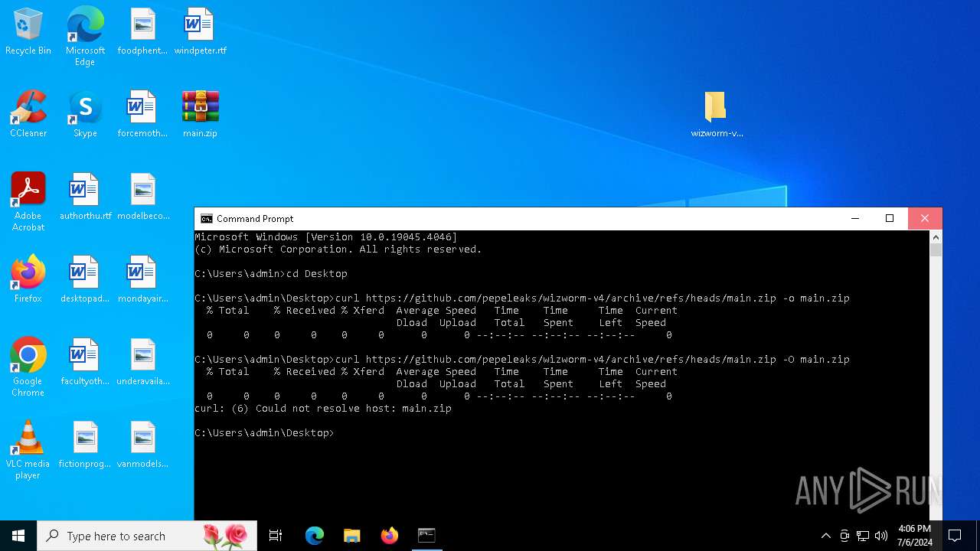Screen dimensions: 980x551
Task: Select windpeter.rtf document on desktop
Action: point(200,31)
